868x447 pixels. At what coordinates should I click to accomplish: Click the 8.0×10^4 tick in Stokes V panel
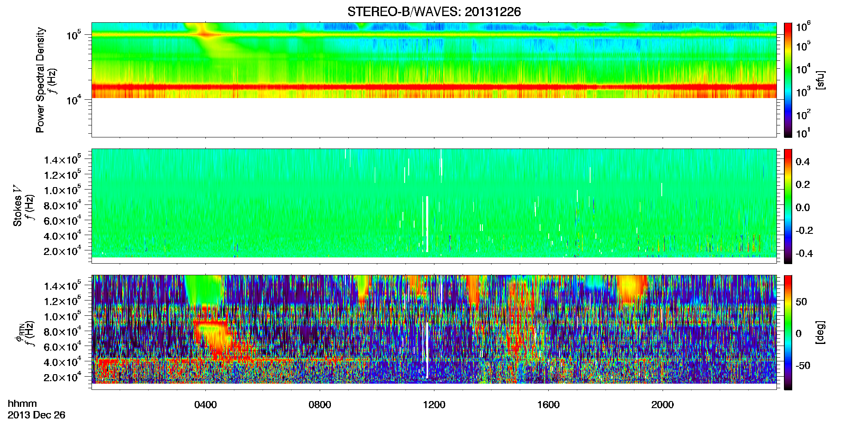click(x=63, y=205)
